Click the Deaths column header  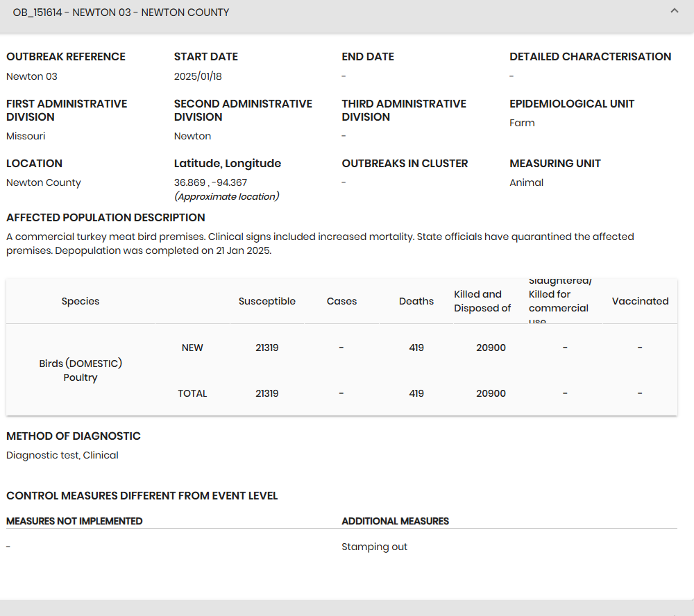(416, 301)
